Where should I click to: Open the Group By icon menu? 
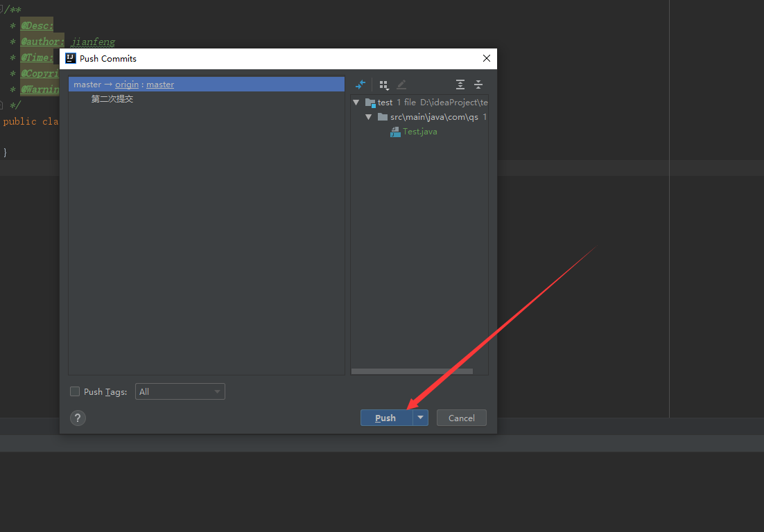click(384, 85)
